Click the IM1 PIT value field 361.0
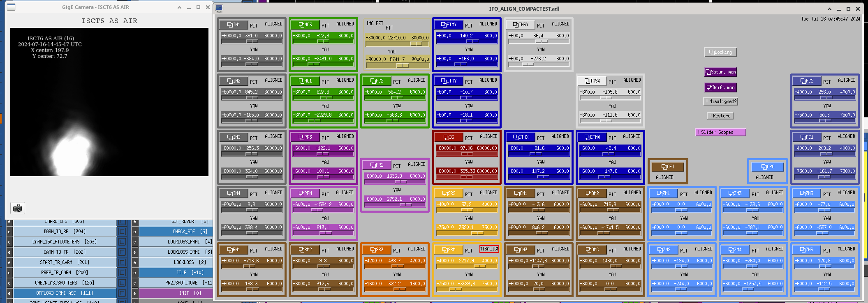This screenshot has width=868, height=303. click(x=252, y=36)
